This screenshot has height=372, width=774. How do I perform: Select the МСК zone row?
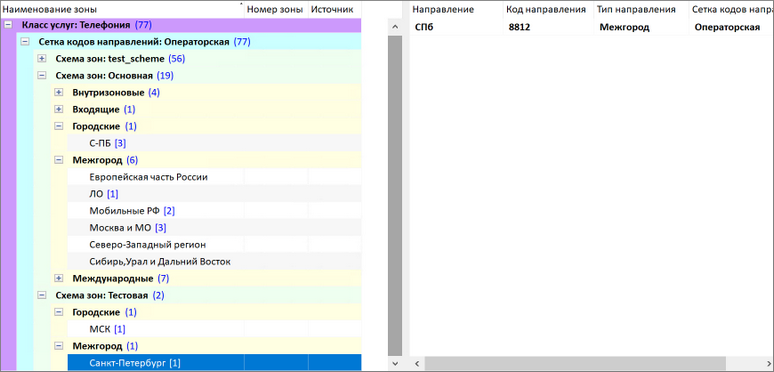[x=214, y=329]
